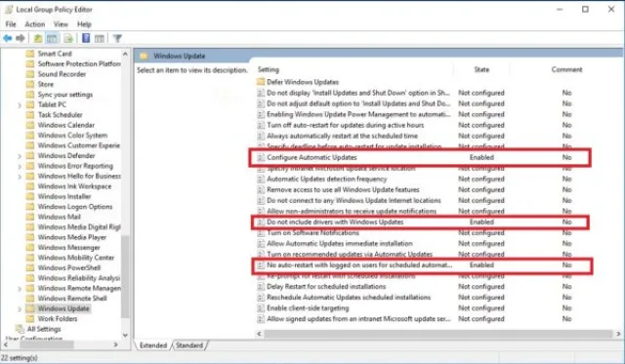Toggle Show/Hide Action Pane toolbar icon

click(x=100, y=38)
